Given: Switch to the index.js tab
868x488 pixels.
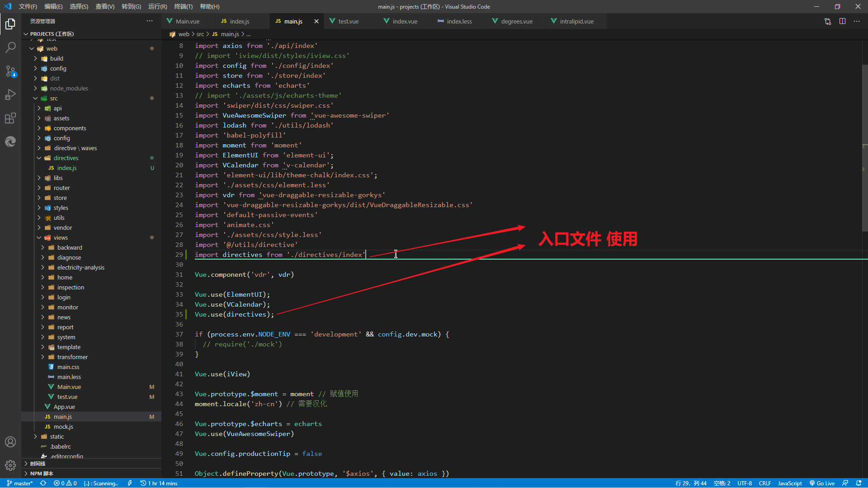Looking at the screenshot, I should point(240,21).
